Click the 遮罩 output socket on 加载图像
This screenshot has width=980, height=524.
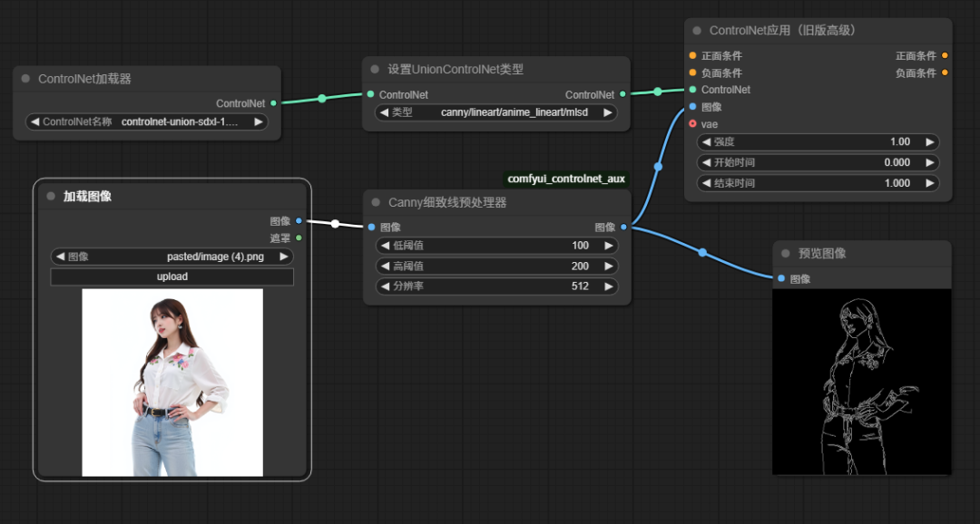click(299, 238)
